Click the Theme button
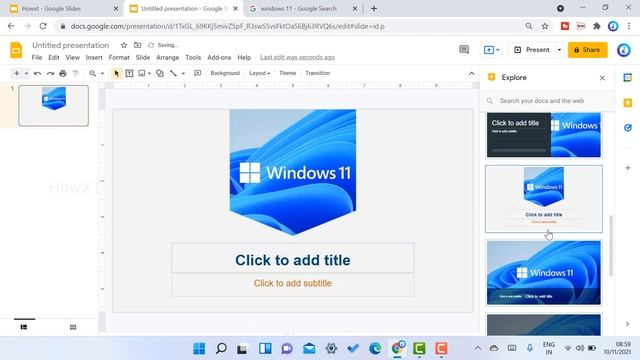This screenshot has height=360, width=640. [x=287, y=73]
